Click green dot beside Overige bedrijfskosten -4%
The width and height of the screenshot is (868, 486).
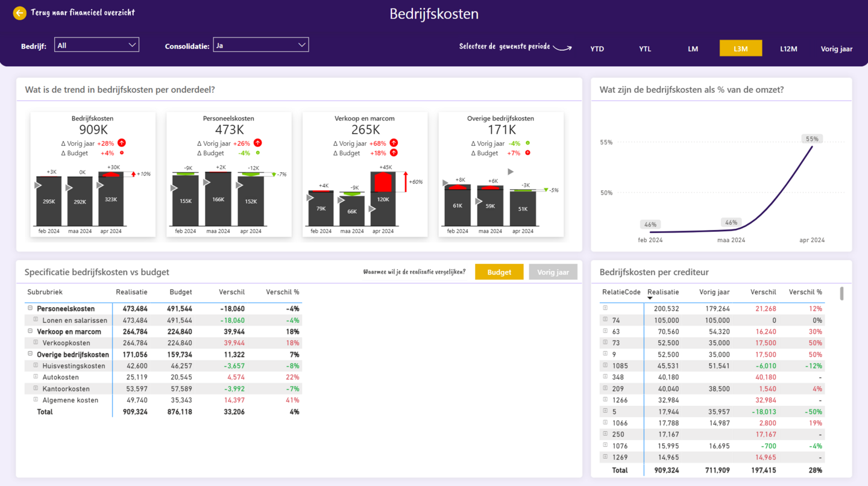527,143
